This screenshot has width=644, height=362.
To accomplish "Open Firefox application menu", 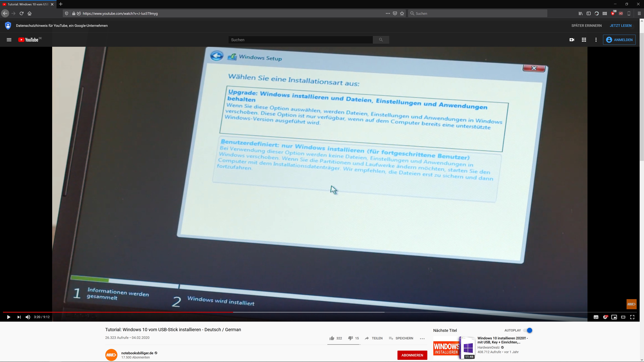I will coord(639,13).
